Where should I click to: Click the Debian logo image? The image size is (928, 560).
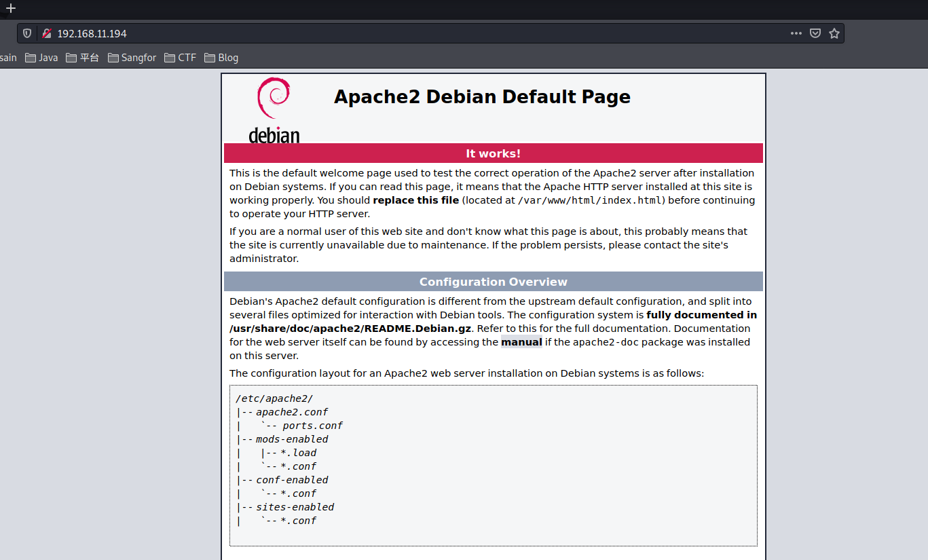[274, 110]
